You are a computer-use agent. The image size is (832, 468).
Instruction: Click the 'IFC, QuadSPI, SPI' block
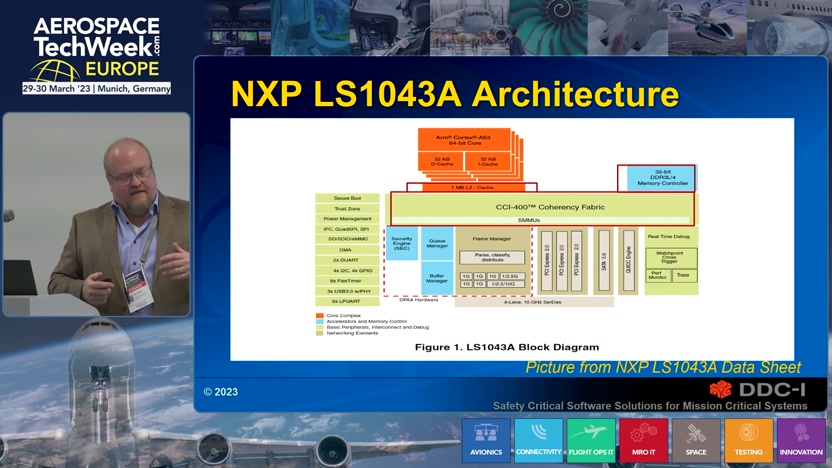[x=348, y=229]
